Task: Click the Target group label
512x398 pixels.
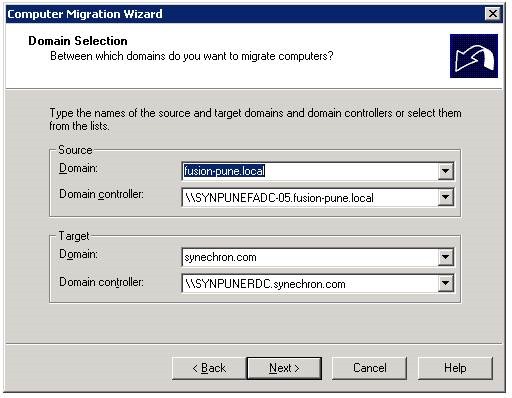Action: (x=74, y=236)
